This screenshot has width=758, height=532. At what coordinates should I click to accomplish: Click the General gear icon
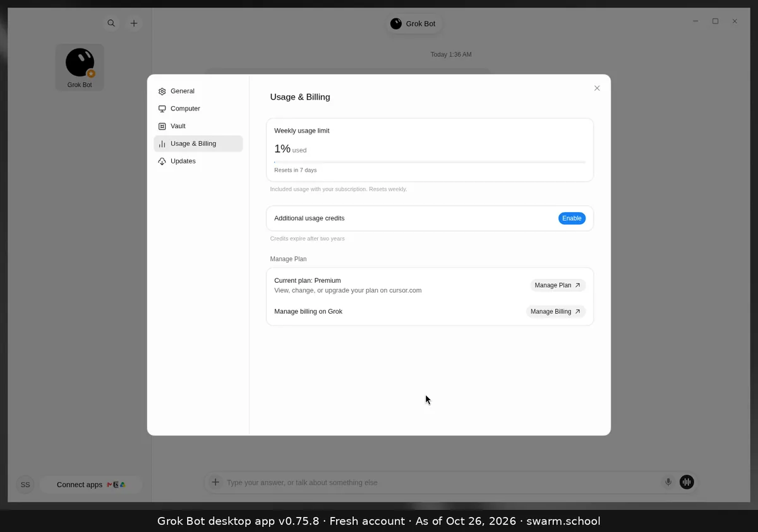(162, 92)
